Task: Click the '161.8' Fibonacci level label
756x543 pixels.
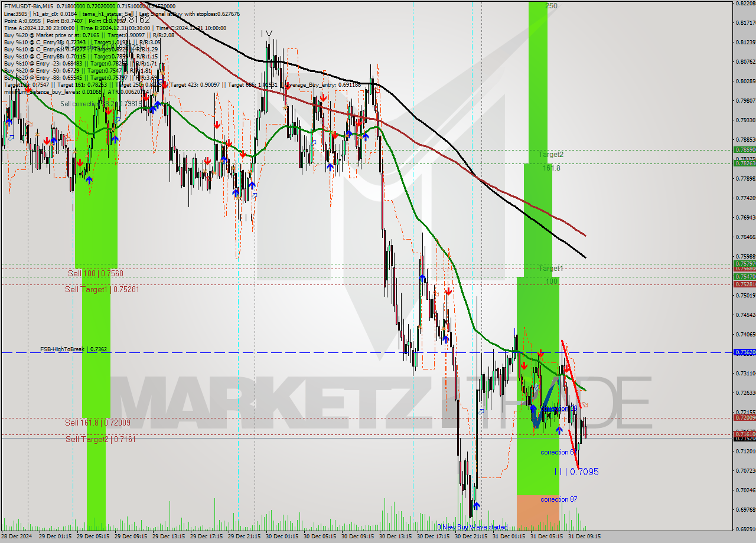Action: (x=550, y=168)
